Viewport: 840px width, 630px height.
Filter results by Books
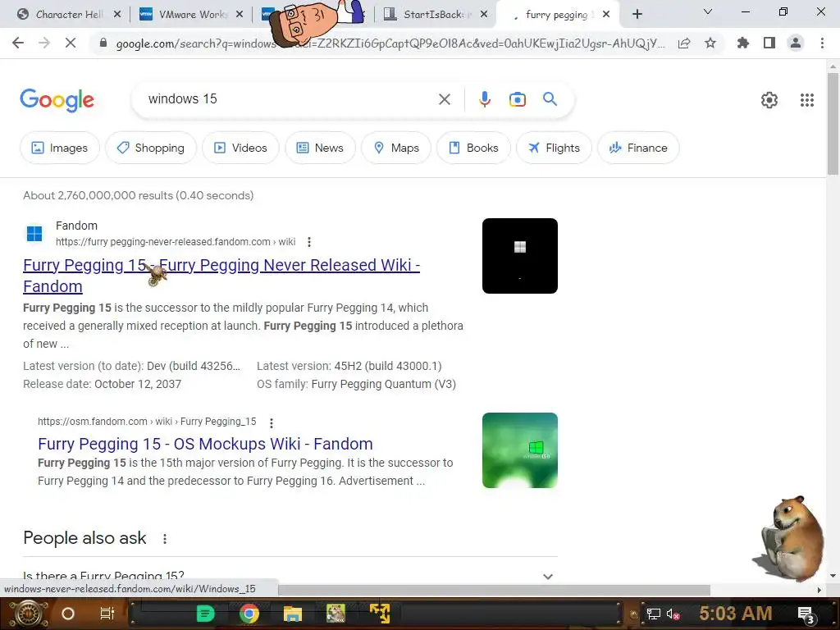tap(473, 148)
